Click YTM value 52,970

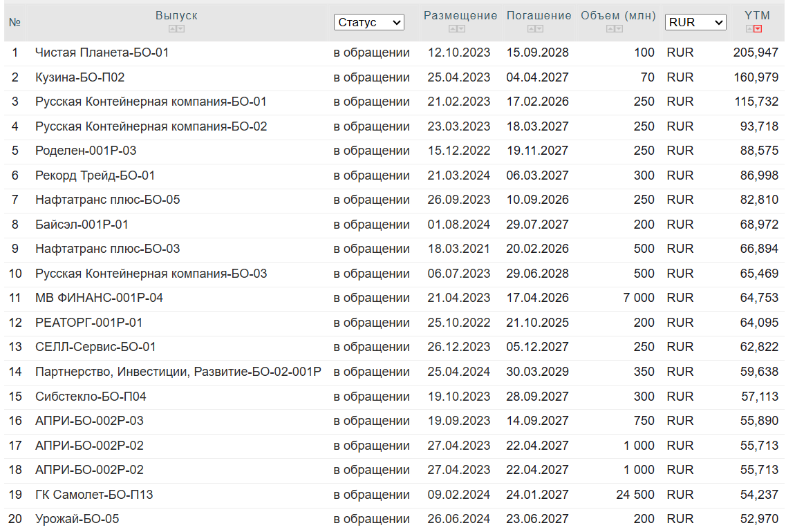[759, 520]
